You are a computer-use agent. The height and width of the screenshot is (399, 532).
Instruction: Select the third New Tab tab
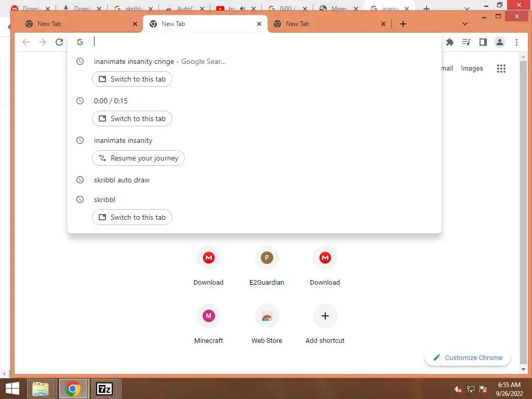coord(329,24)
